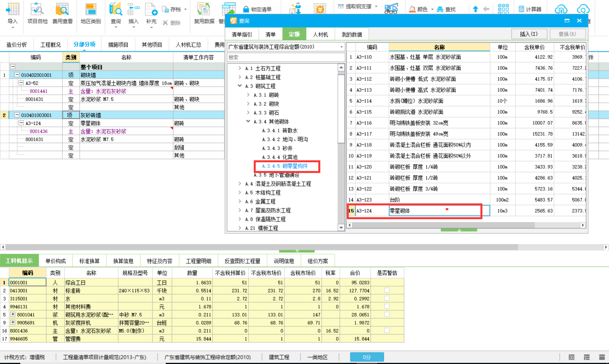Expand A.4 混凝土及钢筋混凝土工程 node
This screenshot has height=364, width=609.
(240, 183)
